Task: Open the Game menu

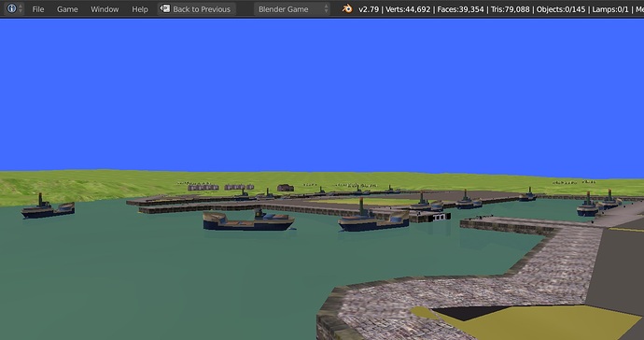Action: (67, 9)
